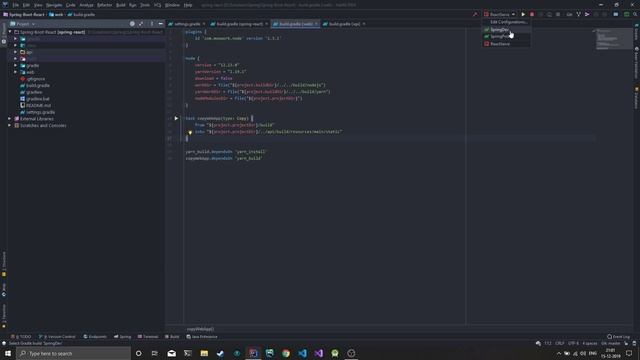Image resolution: width=640 pixels, height=360 pixels.
Task: Collapse the Spring-Boot-React root node
Action: (x=10, y=32)
